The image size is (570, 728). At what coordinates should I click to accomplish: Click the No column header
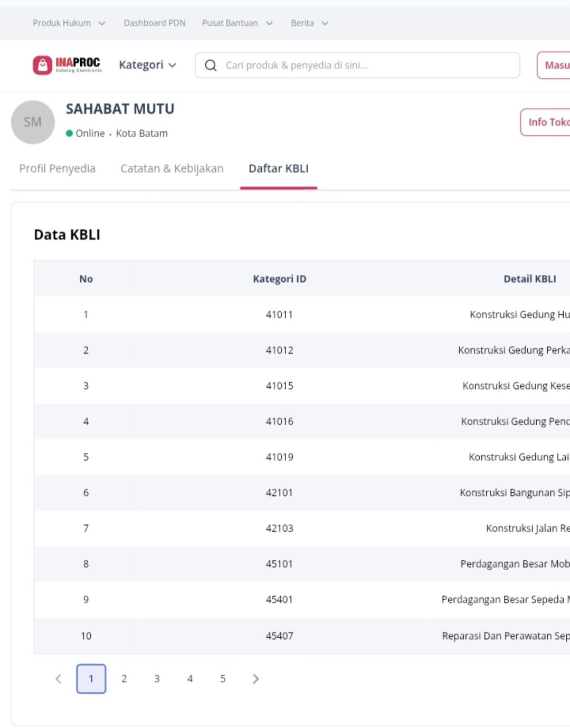[86, 279]
